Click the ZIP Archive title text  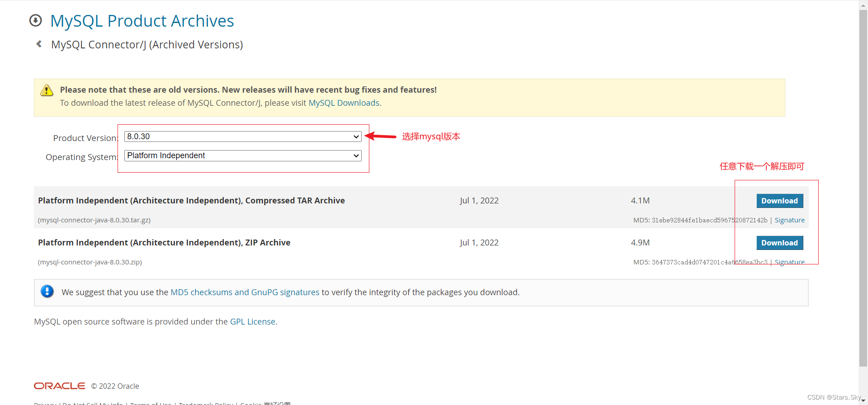164,243
